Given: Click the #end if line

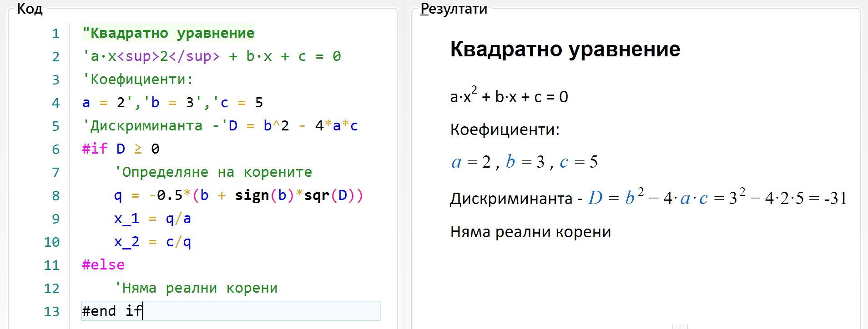Looking at the screenshot, I should click(231, 311).
